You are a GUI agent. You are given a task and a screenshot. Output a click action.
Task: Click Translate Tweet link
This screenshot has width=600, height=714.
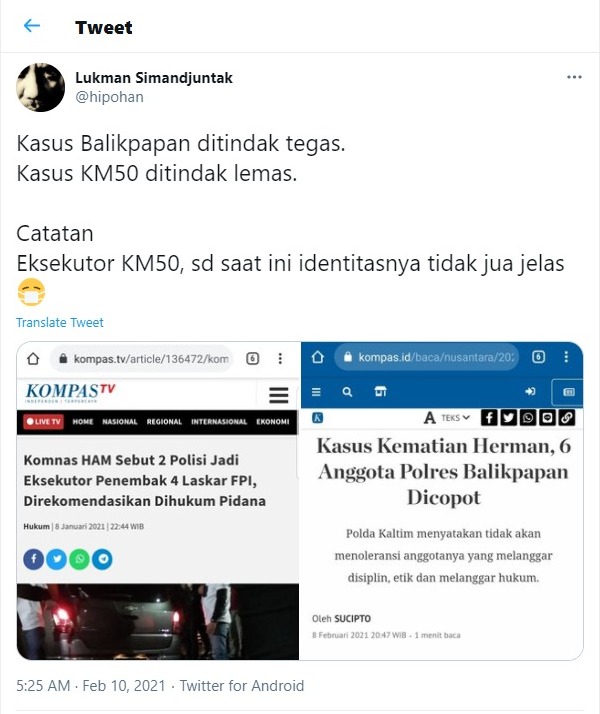(60, 322)
